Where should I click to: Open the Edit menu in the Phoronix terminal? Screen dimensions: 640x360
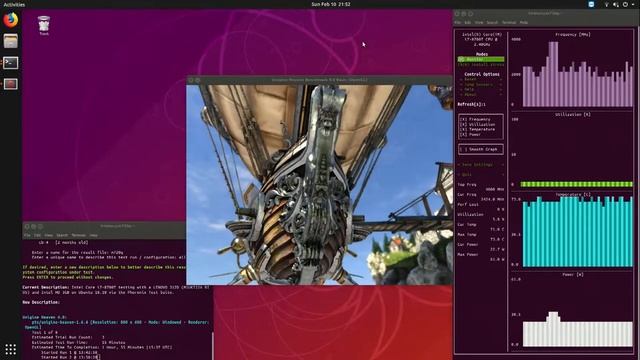pyautogui.click(x=37, y=236)
